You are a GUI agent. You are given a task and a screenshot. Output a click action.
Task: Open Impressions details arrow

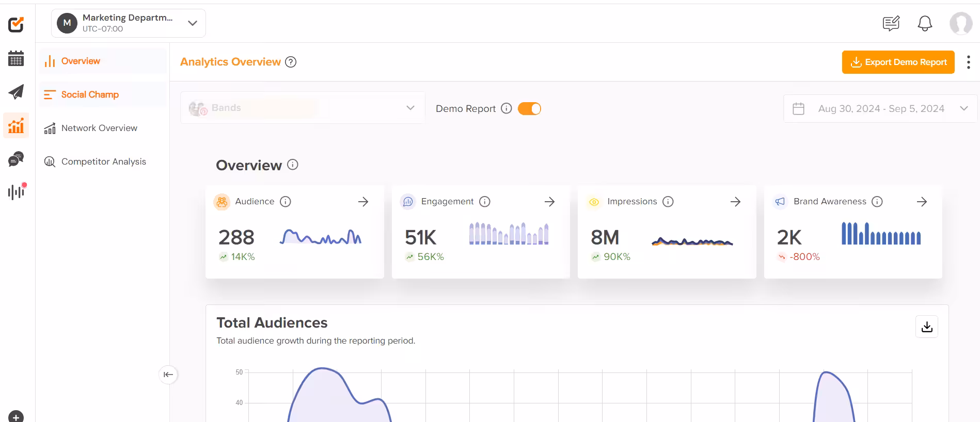tap(736, 202)
